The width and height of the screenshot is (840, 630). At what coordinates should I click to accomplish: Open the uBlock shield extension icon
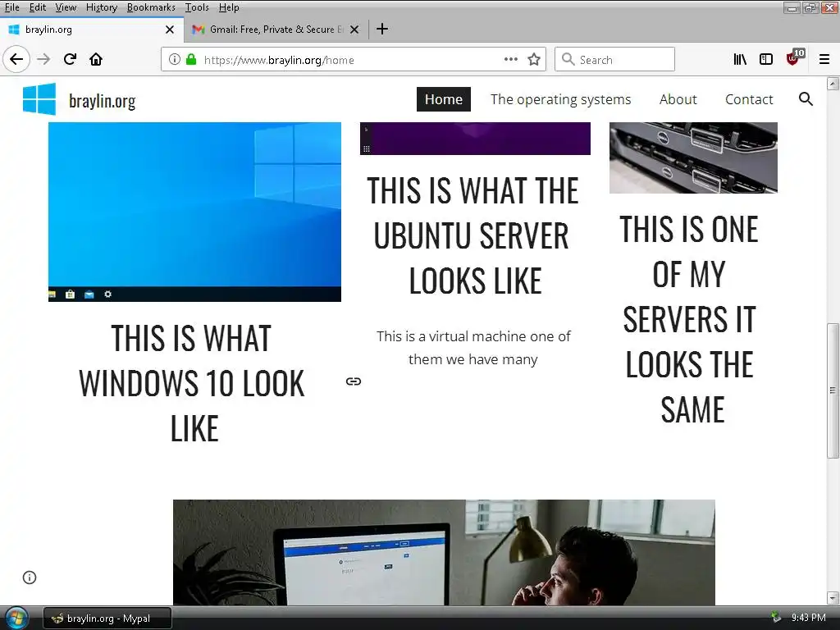pos(794,58)
